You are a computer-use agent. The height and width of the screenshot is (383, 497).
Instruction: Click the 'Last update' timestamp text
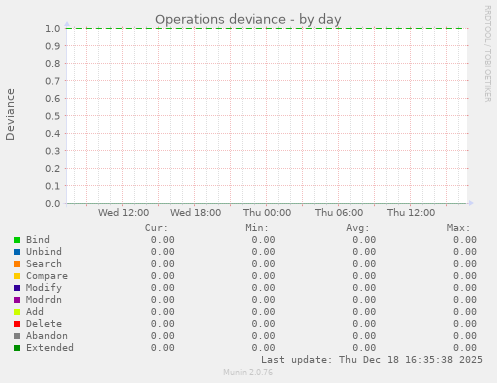pos(372,360)
